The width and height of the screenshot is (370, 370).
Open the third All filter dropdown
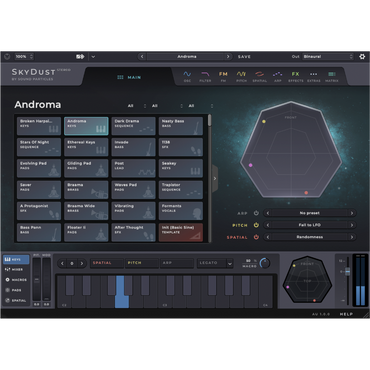tap(201, 106)
